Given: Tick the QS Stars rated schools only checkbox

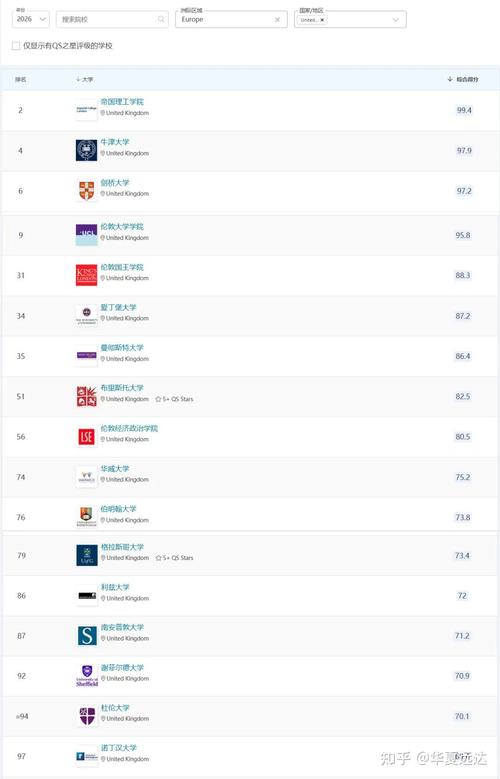Looking at the screenshot, I should pos(16,46).
